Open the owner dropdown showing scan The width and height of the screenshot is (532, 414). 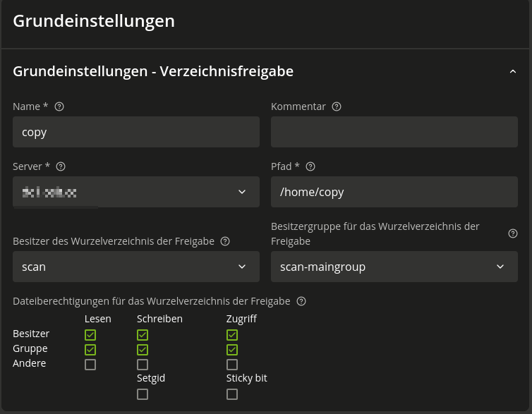136,267
